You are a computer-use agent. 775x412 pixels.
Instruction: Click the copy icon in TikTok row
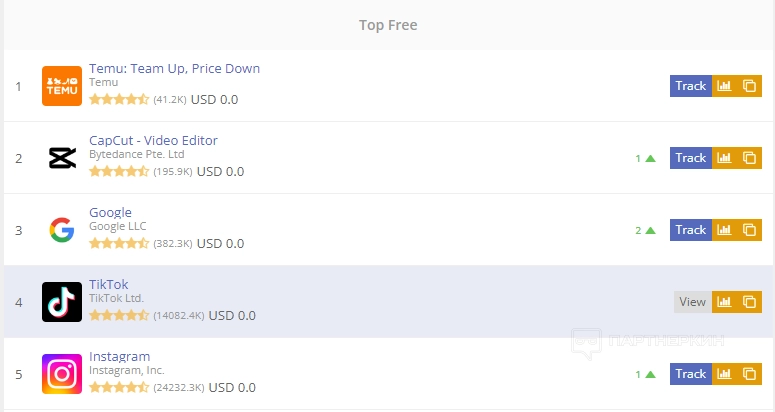pos(750,302)
